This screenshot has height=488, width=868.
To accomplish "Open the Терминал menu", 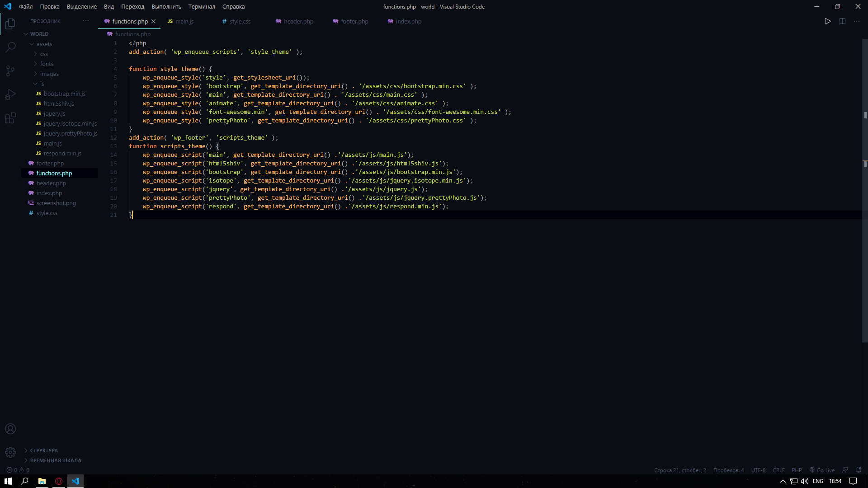I will (x=202, y=7).
